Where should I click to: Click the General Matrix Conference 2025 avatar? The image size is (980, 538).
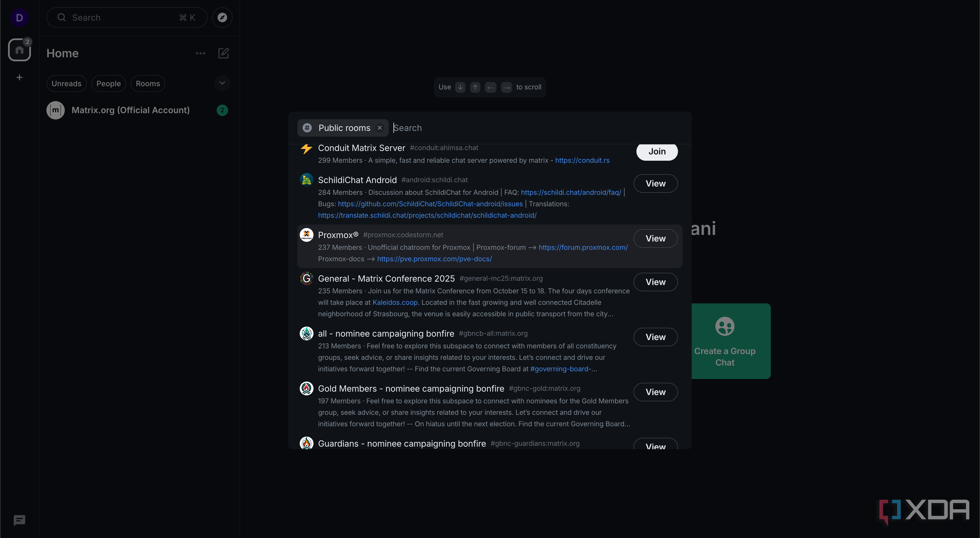pos(306,279)
